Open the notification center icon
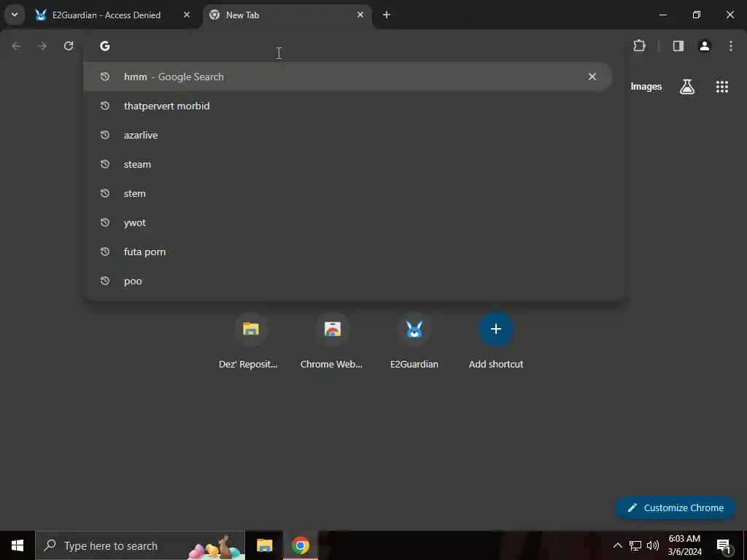The height and width of the screenshot is (560, 747). 724,545
